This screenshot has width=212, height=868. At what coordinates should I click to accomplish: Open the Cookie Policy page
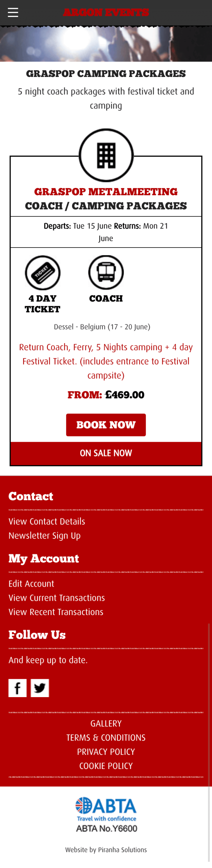coord(106,766)
